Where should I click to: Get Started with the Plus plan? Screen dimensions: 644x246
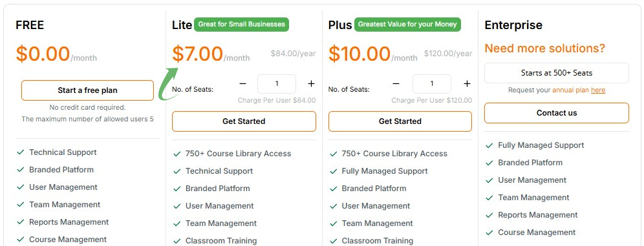tap(400, 121)
